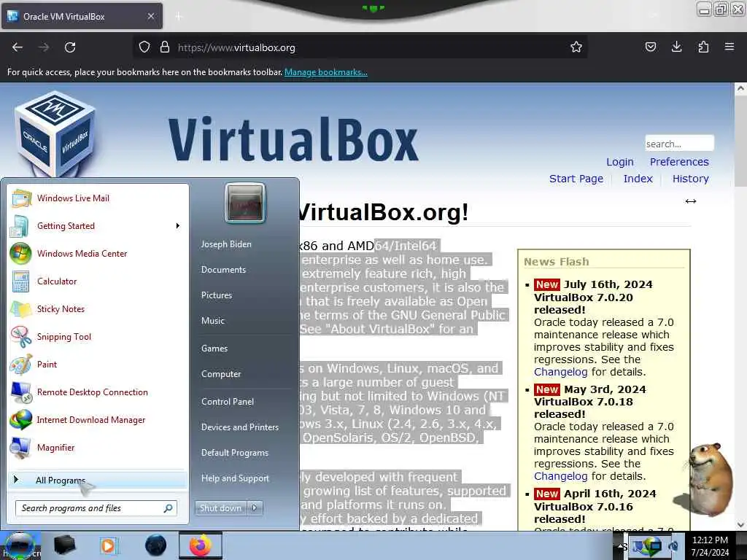Click the Firefox back arrow
Viewport: 747px width, 560px height.
pyautogui.click(x=18, y=47)
